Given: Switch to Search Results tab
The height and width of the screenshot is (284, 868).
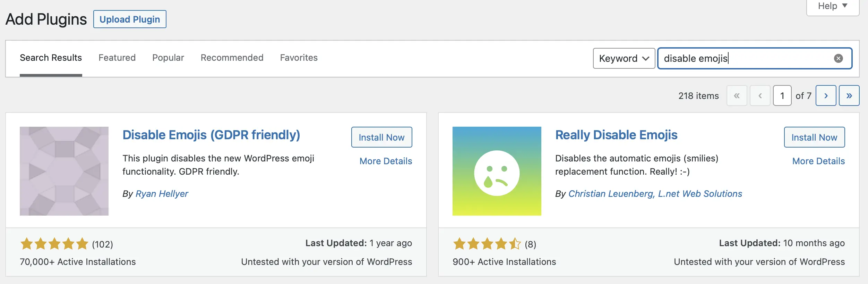Looking at the screenshot, I should 51,58.
